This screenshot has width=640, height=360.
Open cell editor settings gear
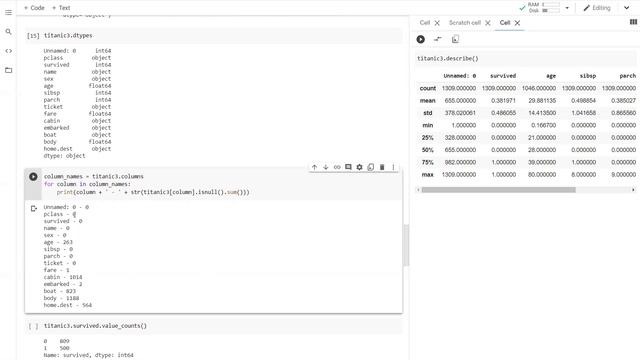pos(359,167)
